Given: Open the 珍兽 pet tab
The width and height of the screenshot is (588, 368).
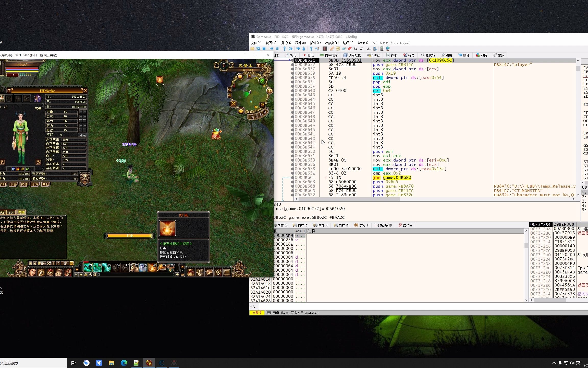Looking at the screenshot, I should click(x=14, y=184).
